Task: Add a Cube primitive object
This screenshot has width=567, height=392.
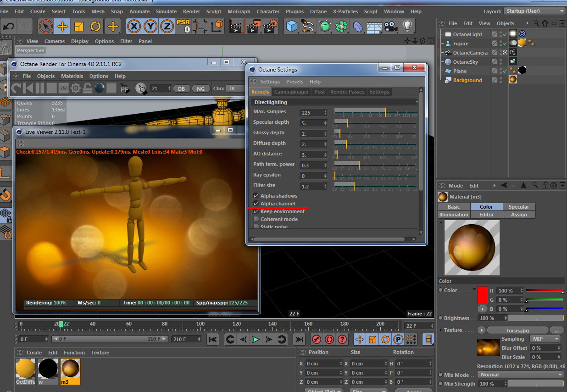Action: point(291,26)
